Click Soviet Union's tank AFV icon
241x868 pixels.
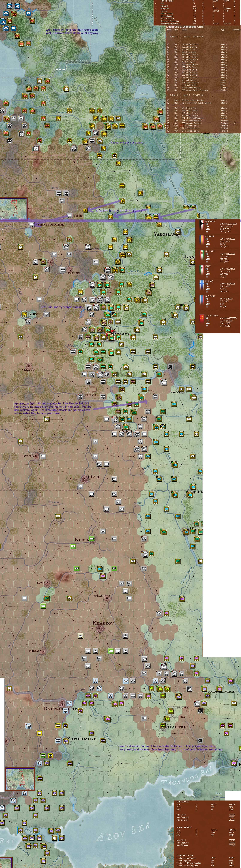pos(208,323)
